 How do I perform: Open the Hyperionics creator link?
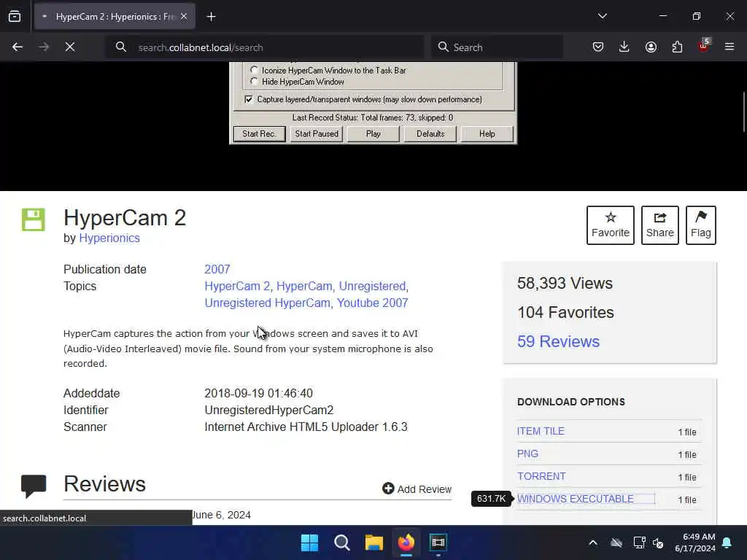[109, 238]
